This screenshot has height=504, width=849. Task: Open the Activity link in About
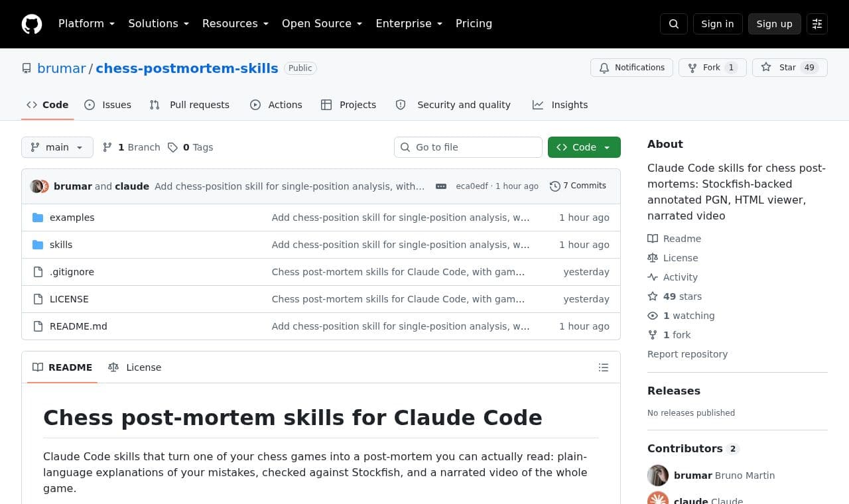point(673,277)
